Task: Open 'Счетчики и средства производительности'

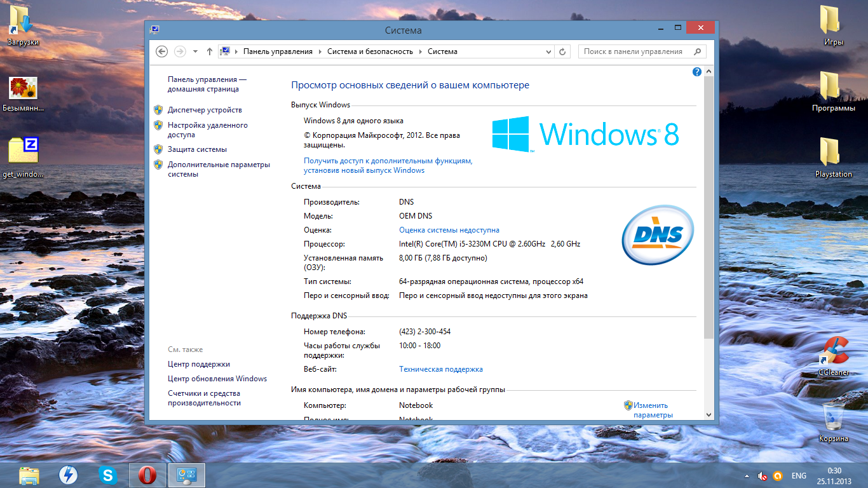Action: pyautogui.click(x=204, y=398)
